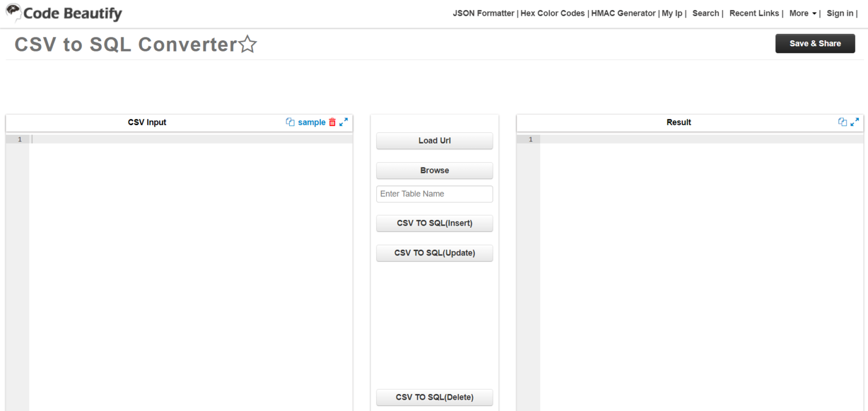
Task: Click the Hex Color Codes link
Action: click(552, 13)
